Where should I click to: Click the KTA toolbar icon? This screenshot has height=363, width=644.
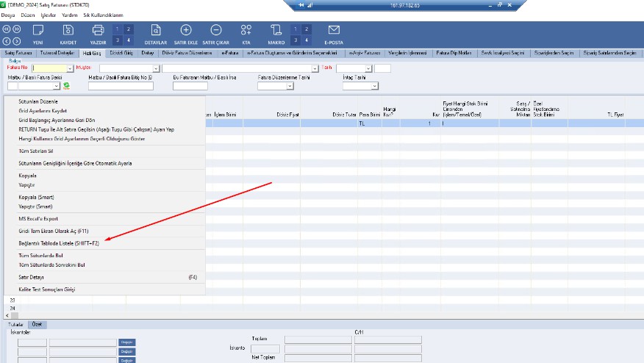click(246, 31)
